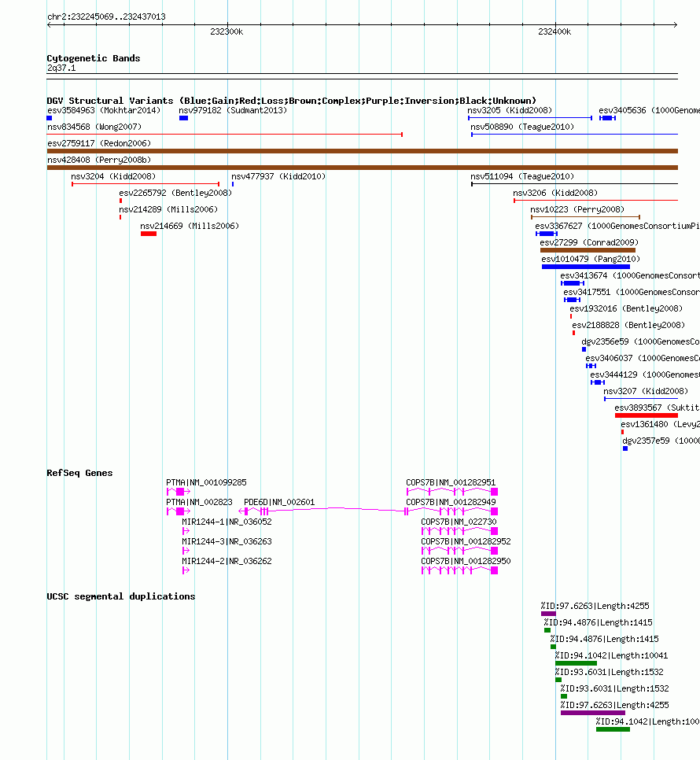Viewport: 700px width, 760px height.
Task: Select the 2q37.1 band label
Action: (61, 68)
